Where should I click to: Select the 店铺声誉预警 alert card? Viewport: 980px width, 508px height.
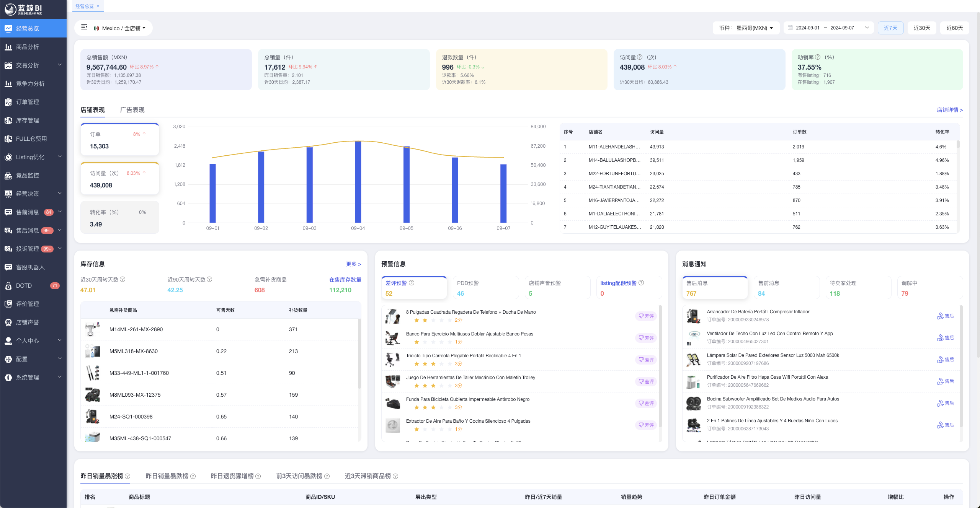coord(557,288)
